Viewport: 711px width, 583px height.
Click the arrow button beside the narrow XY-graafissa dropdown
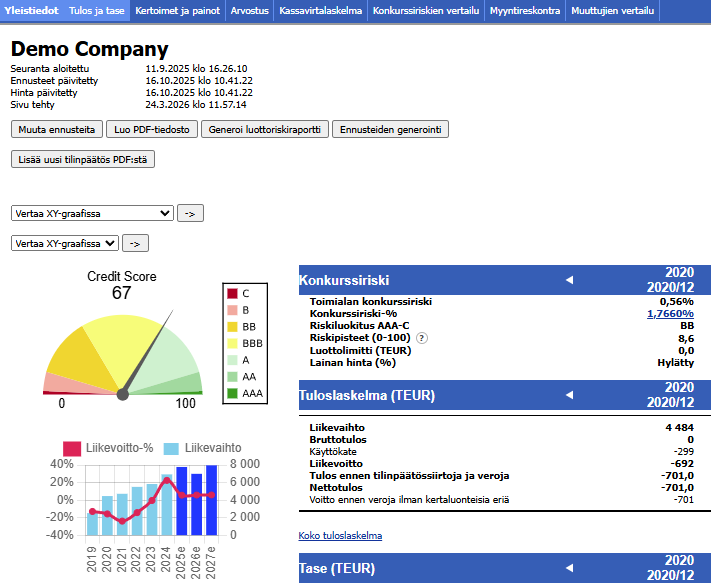[x=135, y=243]
